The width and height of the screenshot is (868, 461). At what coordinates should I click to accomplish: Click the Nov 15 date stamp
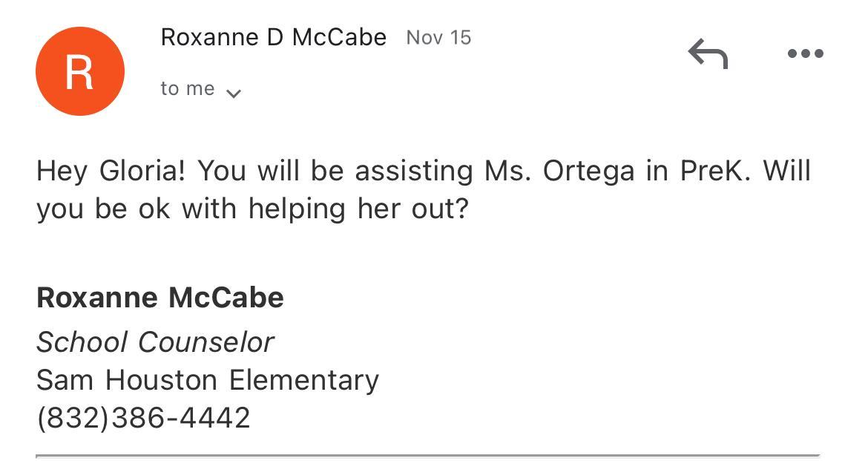(438, 38)
